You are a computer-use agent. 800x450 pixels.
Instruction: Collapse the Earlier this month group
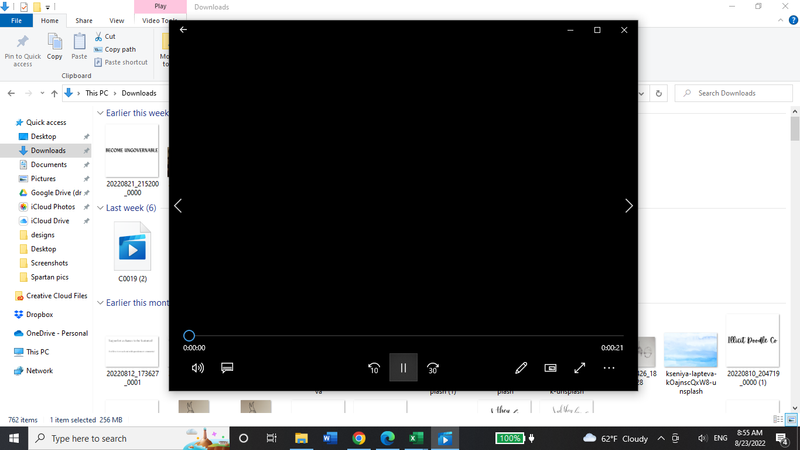(101, 303)
